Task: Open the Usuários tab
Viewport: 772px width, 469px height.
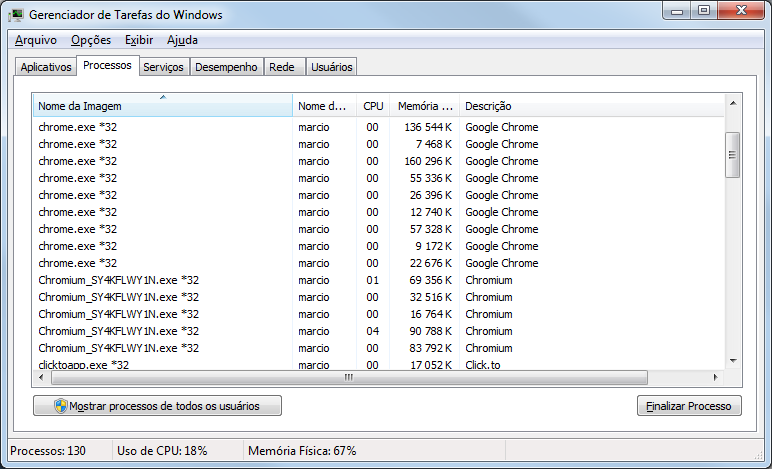Action: (x=331, y=67)
